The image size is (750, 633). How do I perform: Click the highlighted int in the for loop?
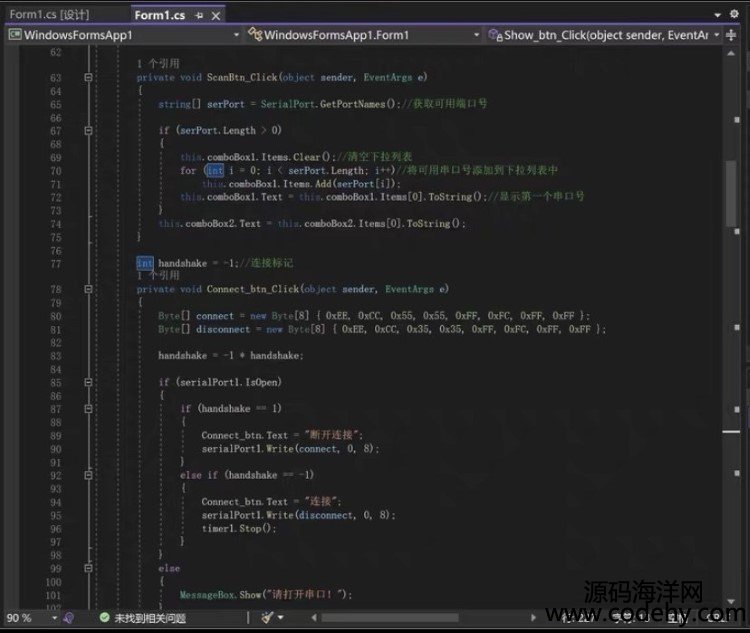pyautogui.click(x=215, y=170)
